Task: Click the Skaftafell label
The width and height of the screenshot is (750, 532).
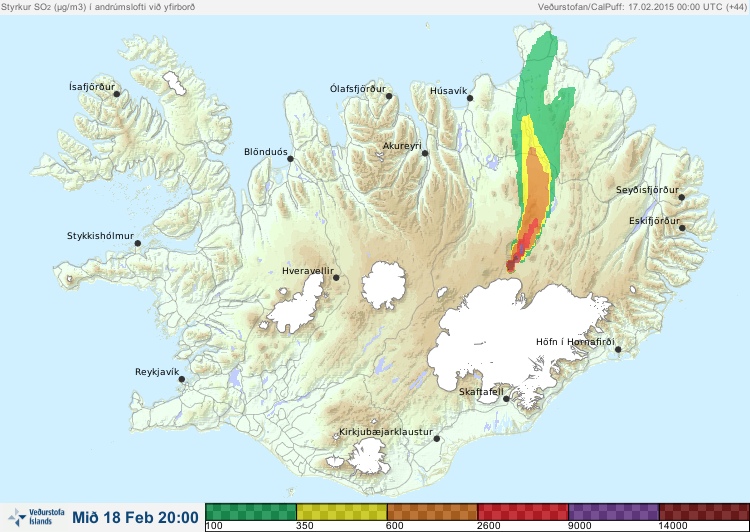Action: coord(481,392)
